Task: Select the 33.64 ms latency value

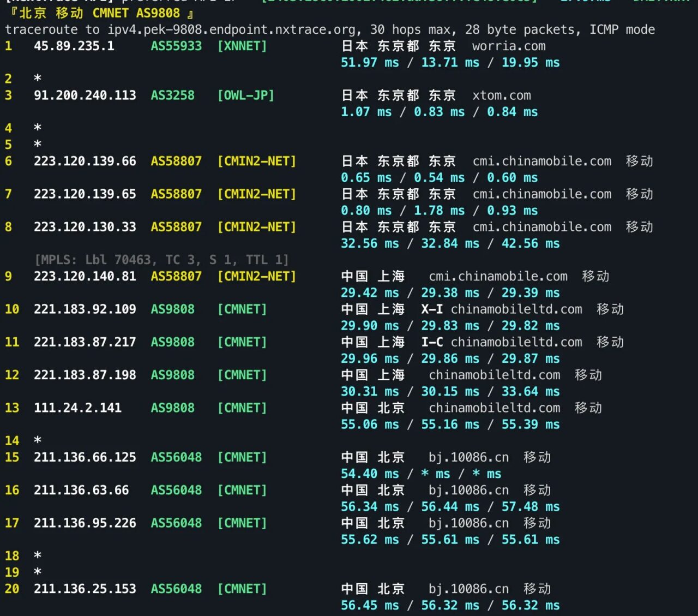Action: [x=531, y=392]
